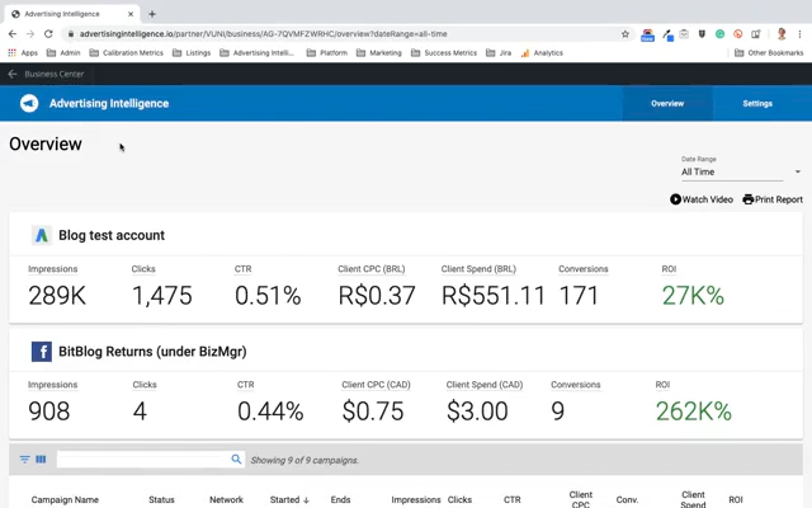Image resolution: width=812 pixels, height=508 pixels.
Task: Open the Platform bookmark folder
Action: (327, 53)
